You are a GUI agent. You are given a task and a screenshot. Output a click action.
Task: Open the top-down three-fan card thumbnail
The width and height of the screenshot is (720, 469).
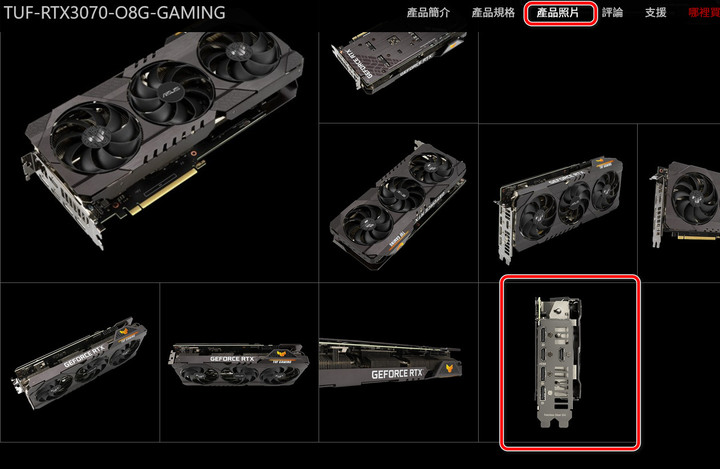399,203
